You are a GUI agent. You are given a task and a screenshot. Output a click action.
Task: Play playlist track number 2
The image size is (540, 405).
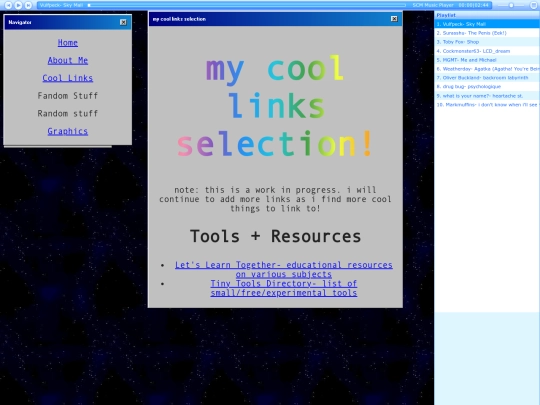click(x=487, y=33)
